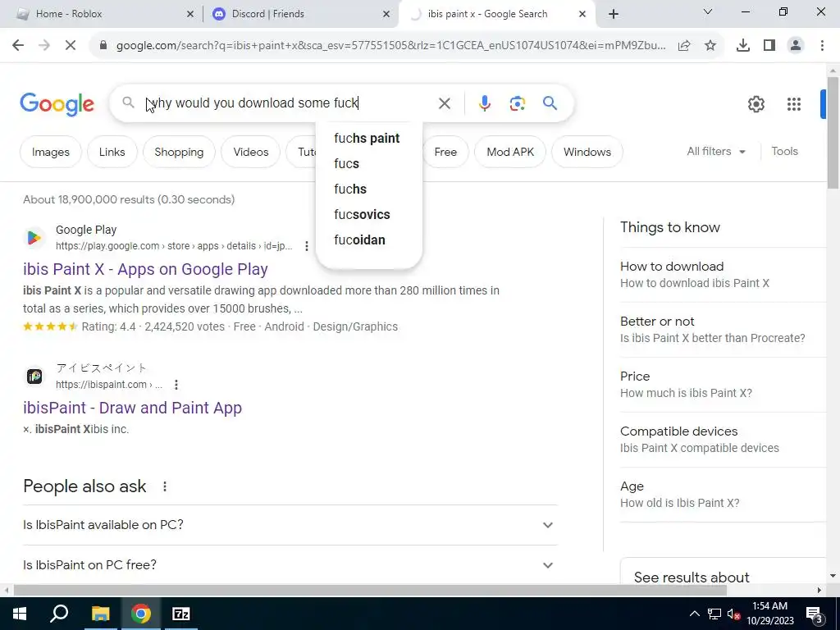Click the blue magnifier search button
Viewport: 840px width, 630px height.
coord(550,103)
